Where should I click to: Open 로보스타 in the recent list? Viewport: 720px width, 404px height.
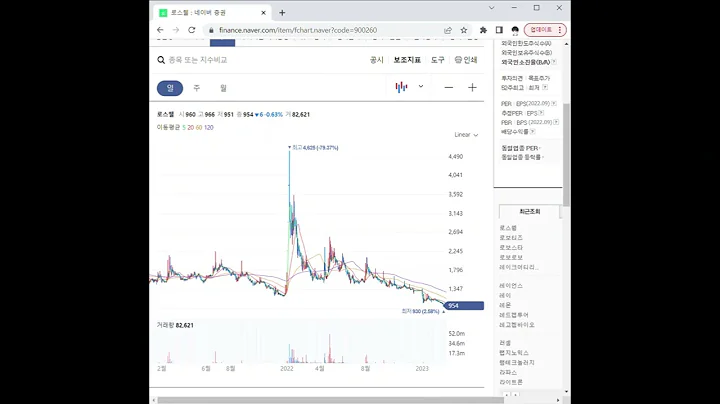coord(511,247)
